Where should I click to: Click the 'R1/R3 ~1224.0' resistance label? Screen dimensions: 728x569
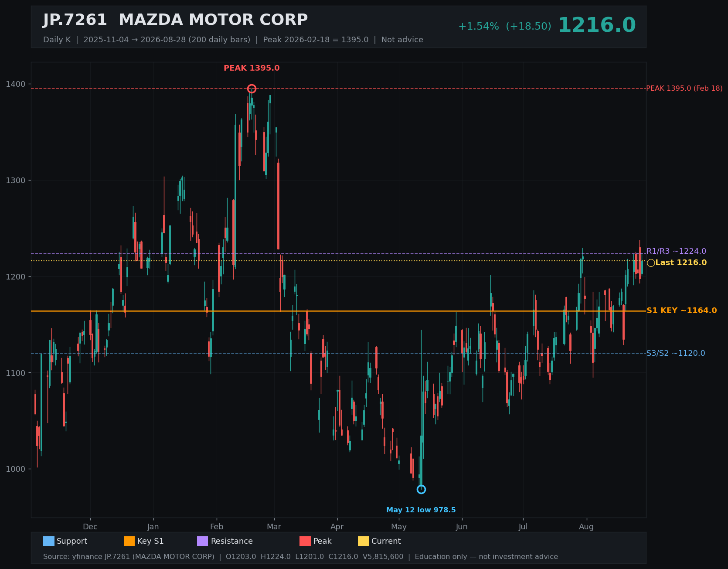point(676,251)
